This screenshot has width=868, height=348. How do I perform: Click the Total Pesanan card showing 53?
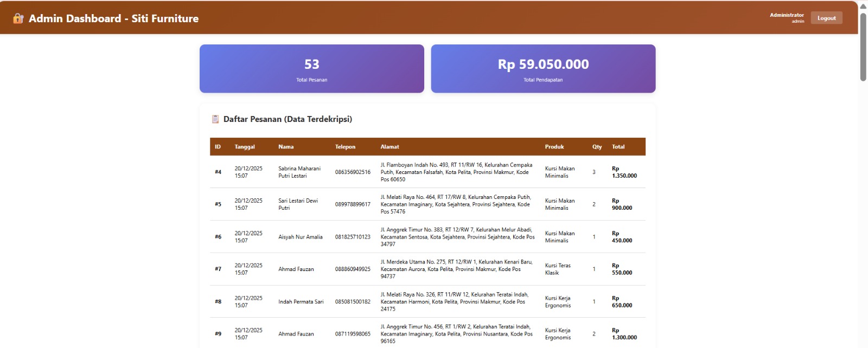(x=312, y=69)
